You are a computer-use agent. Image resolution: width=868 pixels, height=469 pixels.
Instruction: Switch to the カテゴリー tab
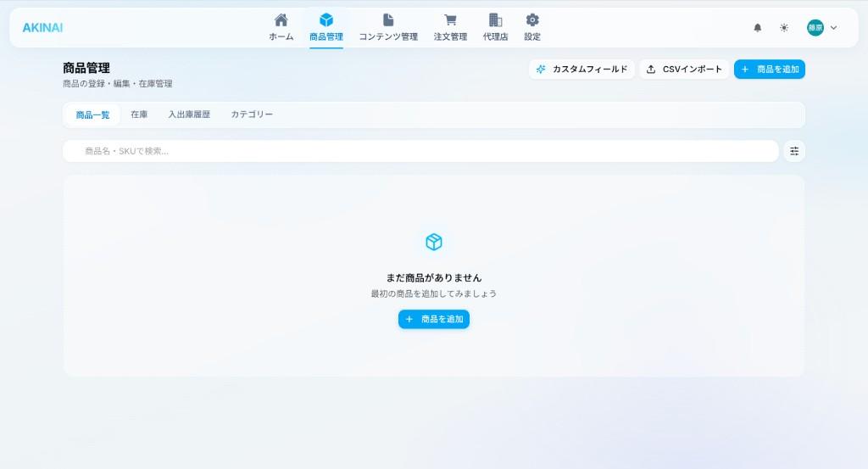coord(251,114)
